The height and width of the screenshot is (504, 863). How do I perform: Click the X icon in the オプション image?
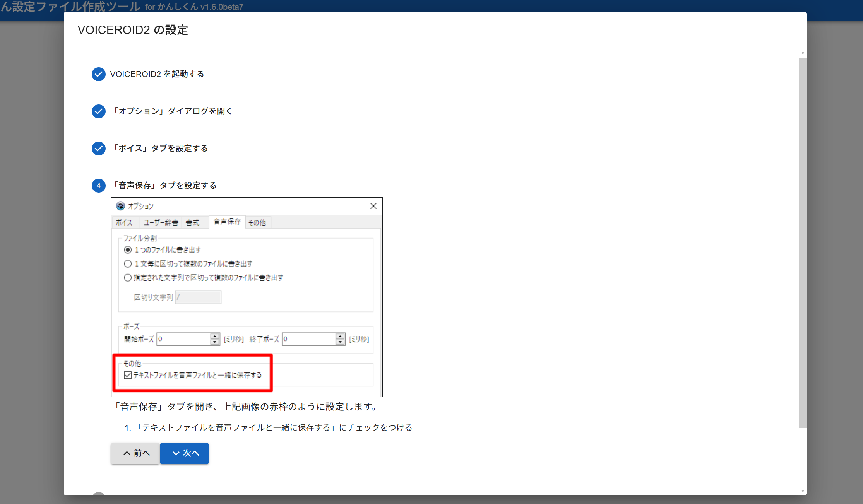[x=373, y=206]
